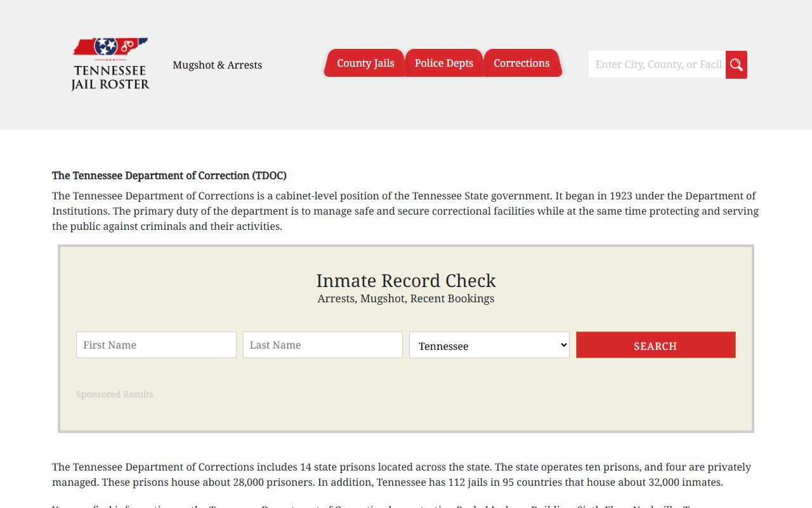
Task: Click into the Last Name field
Action: click(x=322, y=345)
